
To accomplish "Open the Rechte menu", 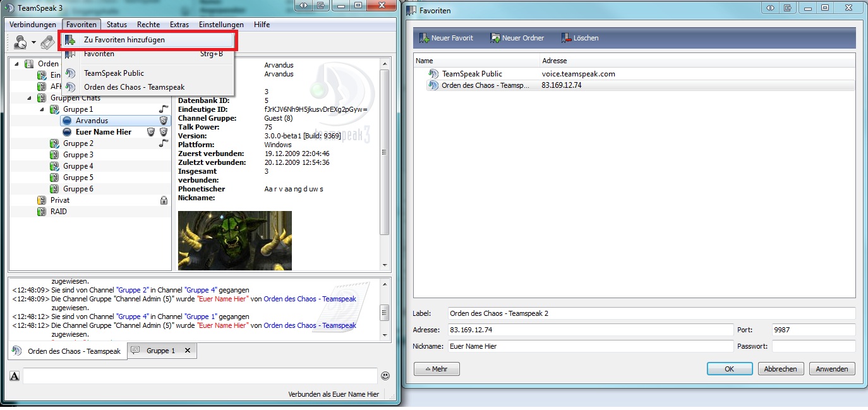I will pyautogui.click(x=148, y=25).
